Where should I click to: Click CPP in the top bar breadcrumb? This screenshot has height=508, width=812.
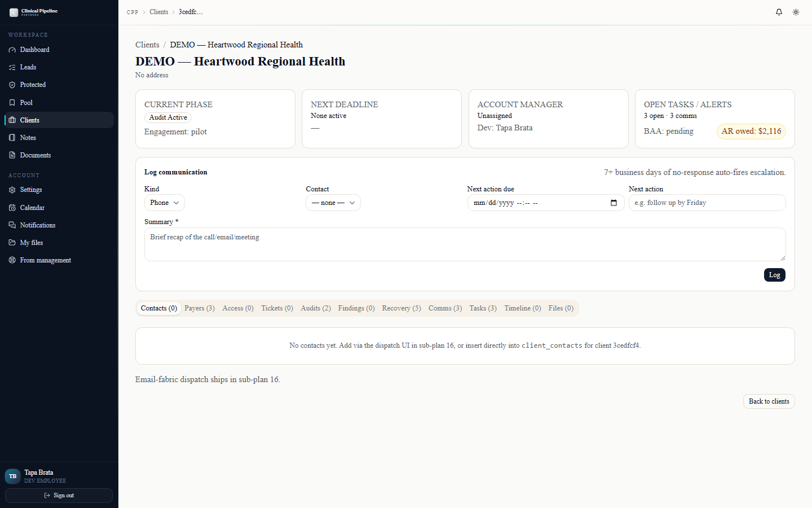click(133, 12)
